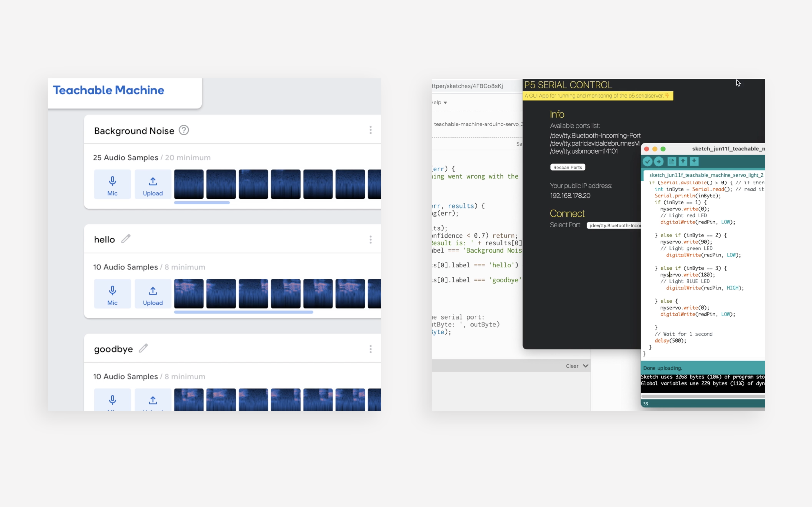Screen dimensions: 812x507
Task: Click the Arduino New sketch icon
Action: 671,162
